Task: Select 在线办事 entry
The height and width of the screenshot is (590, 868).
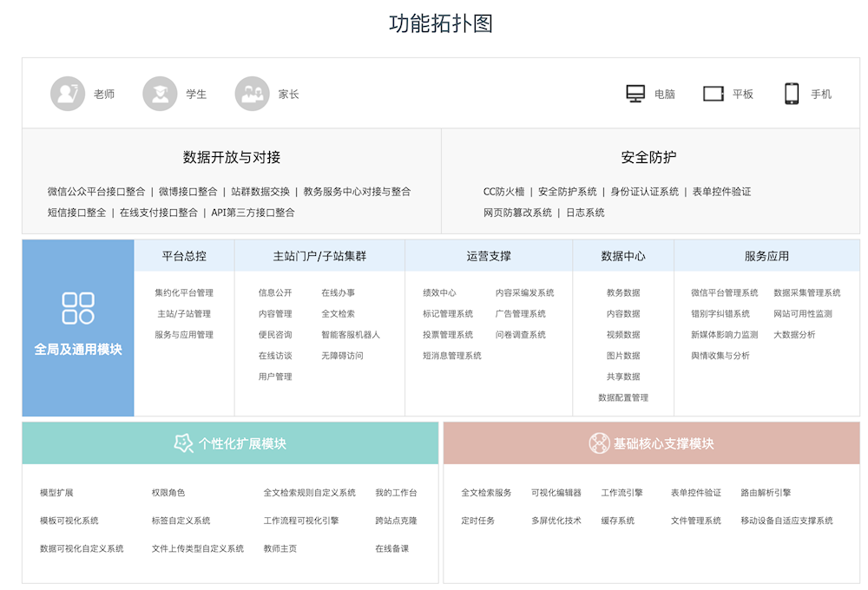Action: click(339, 292)
